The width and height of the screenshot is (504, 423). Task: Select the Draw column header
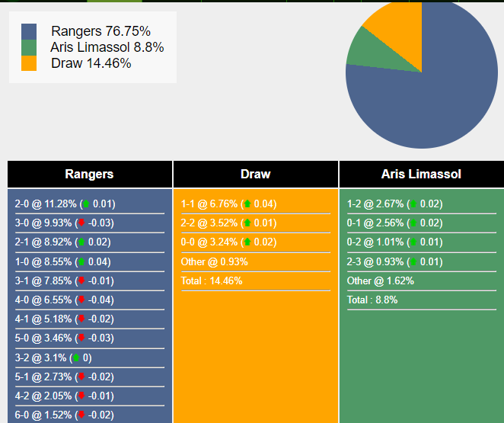255,174
